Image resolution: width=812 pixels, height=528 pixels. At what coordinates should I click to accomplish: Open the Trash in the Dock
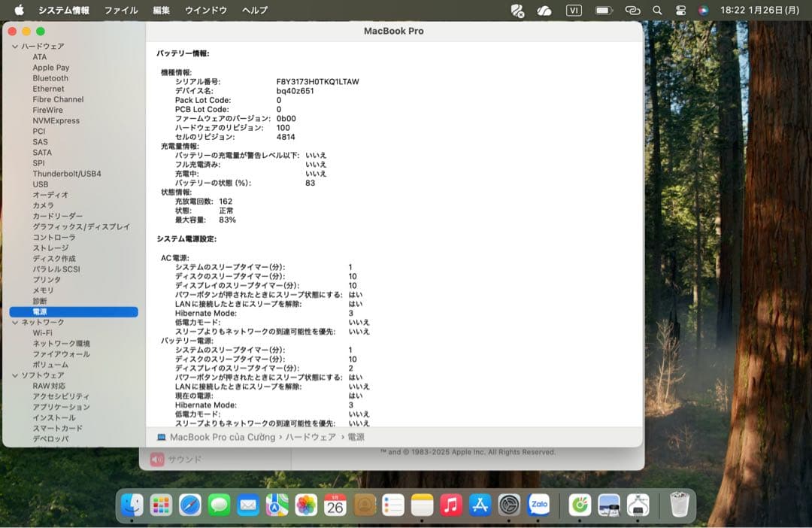pos(679,505)
